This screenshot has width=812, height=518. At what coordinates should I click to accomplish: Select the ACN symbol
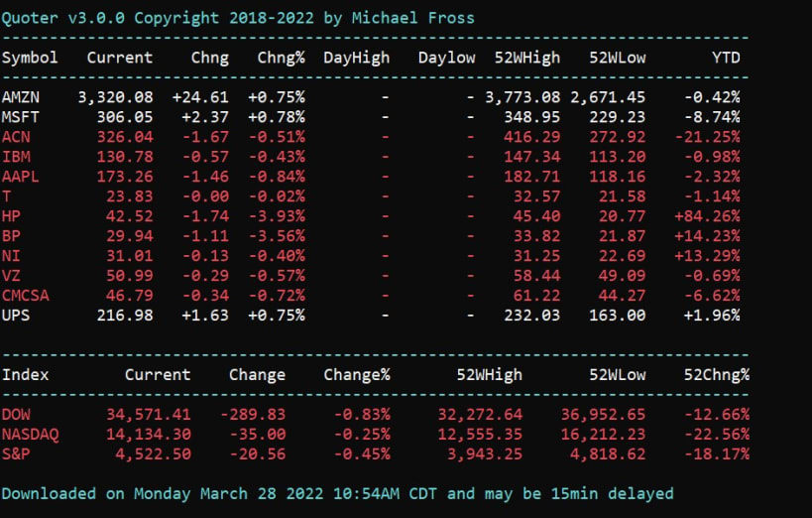click(x=16, y=137)
